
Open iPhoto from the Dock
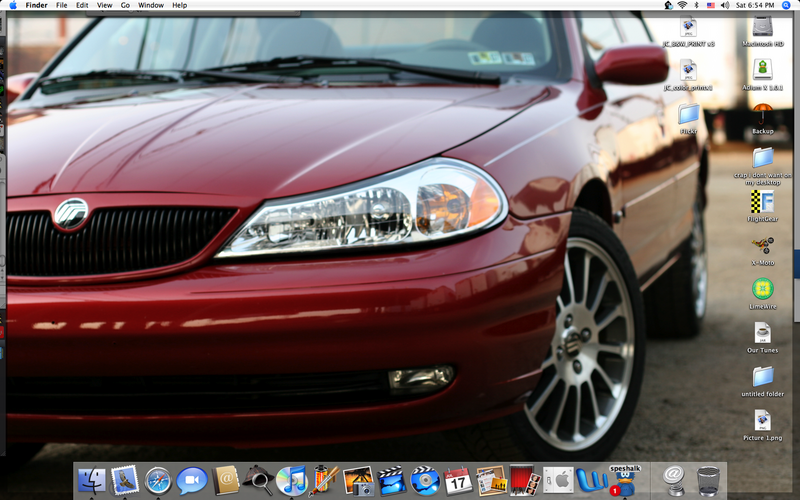[358, 481]
